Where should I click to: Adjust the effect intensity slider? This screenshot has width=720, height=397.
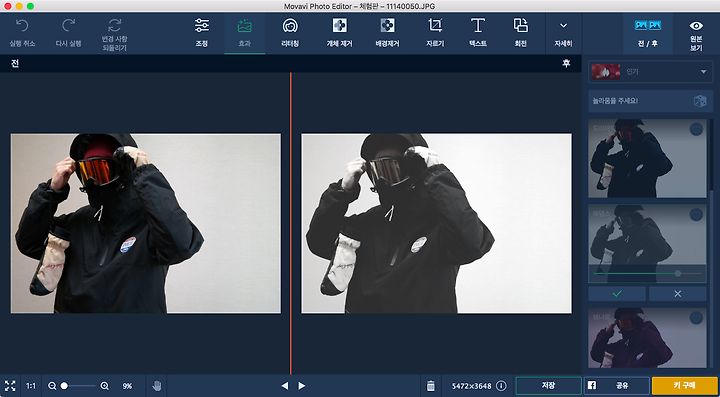(x=647, y=274)
